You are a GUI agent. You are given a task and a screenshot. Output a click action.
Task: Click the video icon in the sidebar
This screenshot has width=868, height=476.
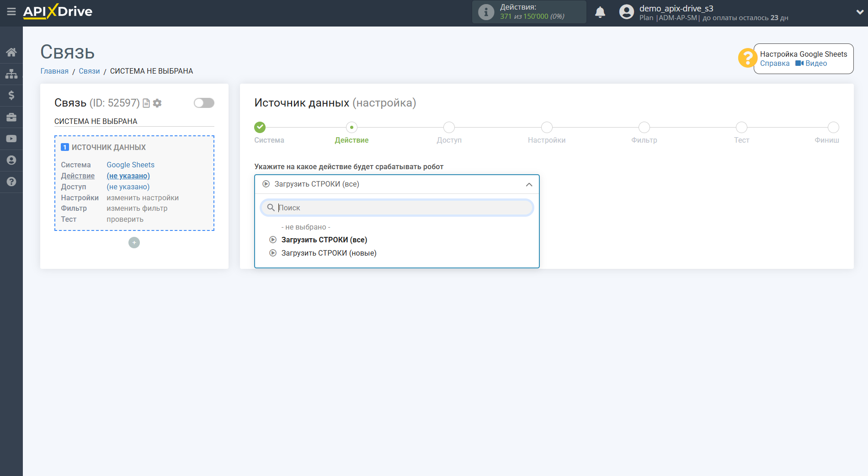[11, 139]
